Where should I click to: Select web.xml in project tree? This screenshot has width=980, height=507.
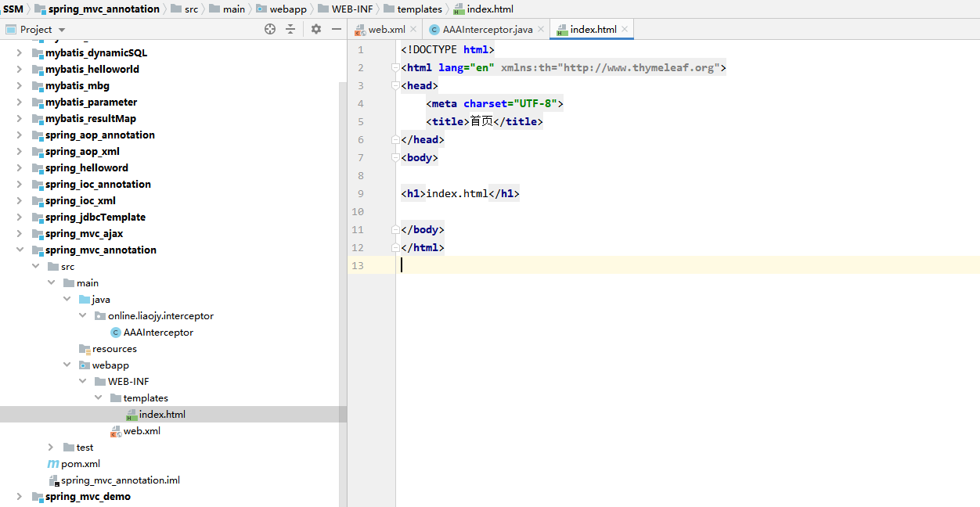(142, 430)
